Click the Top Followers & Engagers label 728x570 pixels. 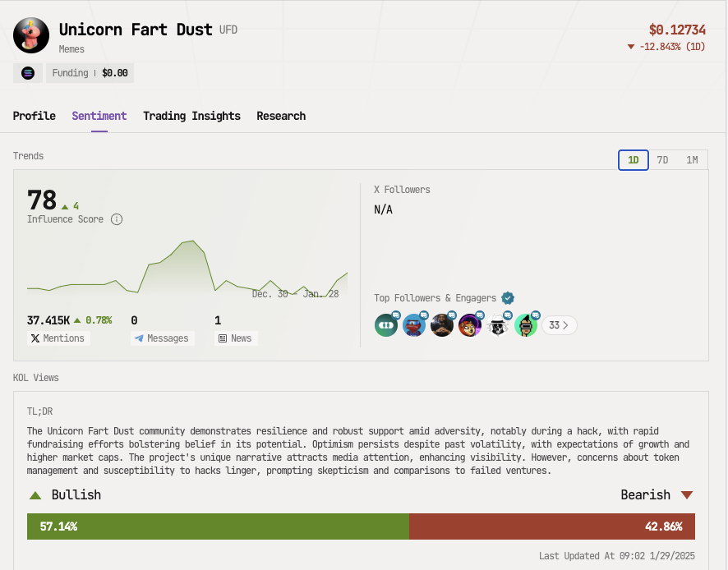pyautogui.click(x=435, y=298)
